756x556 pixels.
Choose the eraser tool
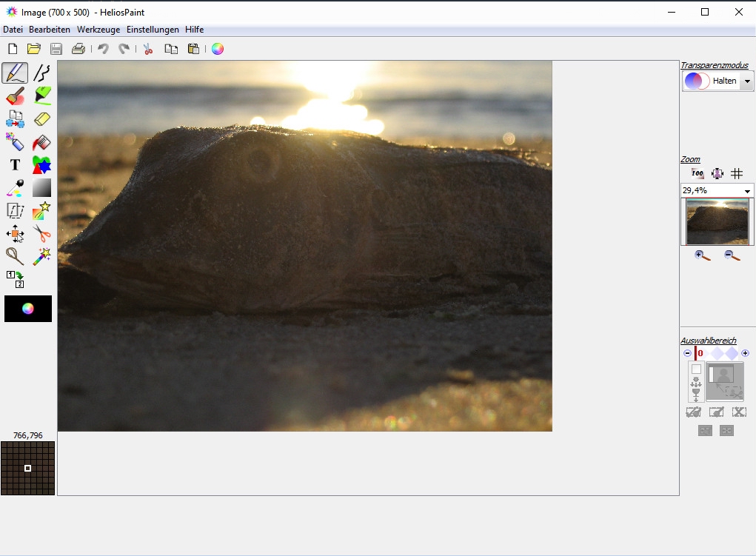tap(42, 119)
